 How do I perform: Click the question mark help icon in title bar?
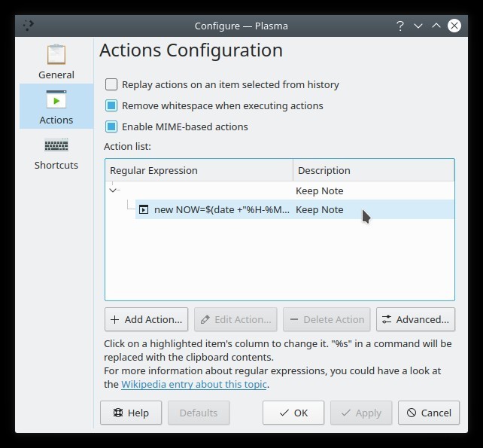coord(399,26)
